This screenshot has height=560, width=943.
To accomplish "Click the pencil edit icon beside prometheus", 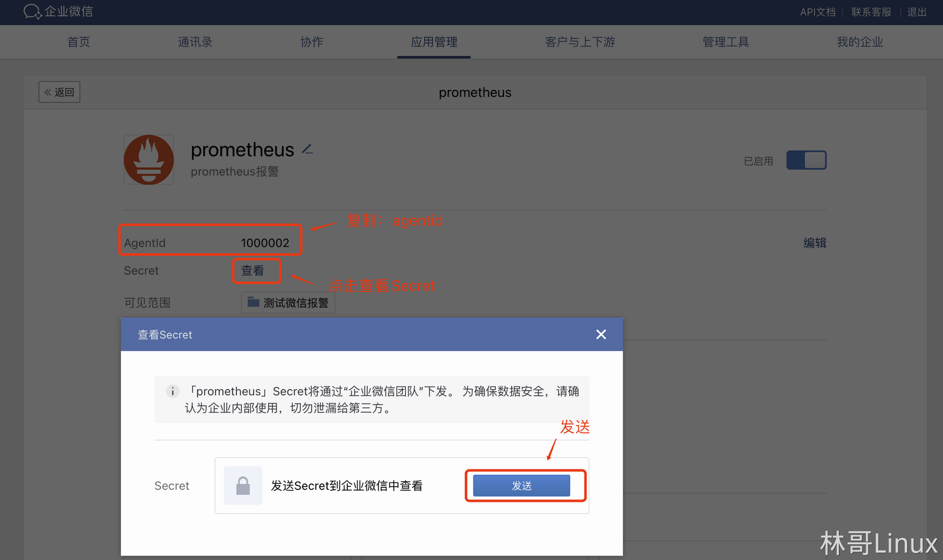I will click(x=307, y=149).
